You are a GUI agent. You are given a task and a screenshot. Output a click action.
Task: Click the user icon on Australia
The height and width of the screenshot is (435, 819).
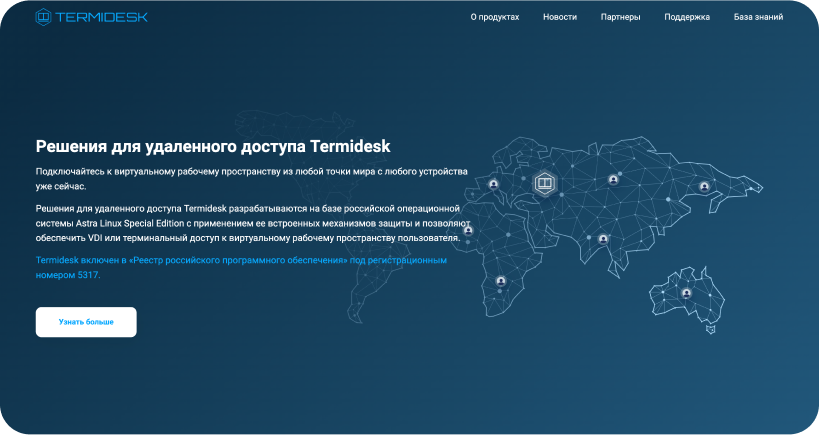(x=686, y=293)
